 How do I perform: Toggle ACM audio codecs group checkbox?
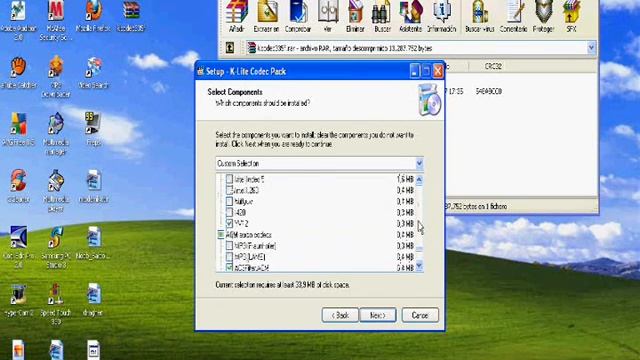[221, 235]
